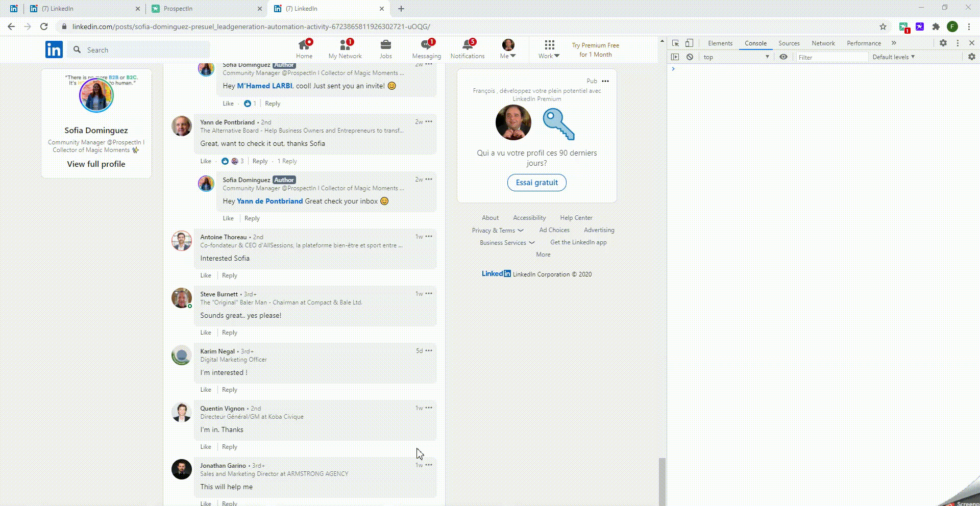
Task: Open the top context dropdown
Action: (x=736, y=57)
